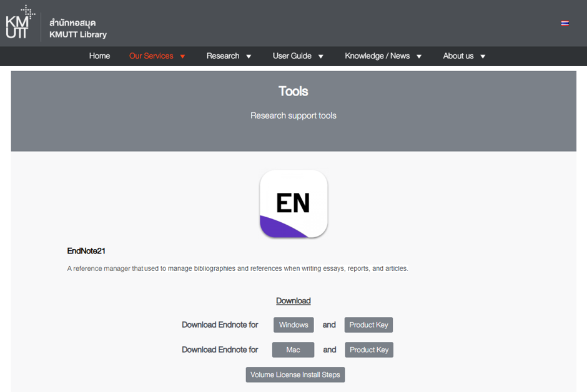Expand the About us dropdown arrow
Viewport: 587px width, 392px height.
(483, 56)
